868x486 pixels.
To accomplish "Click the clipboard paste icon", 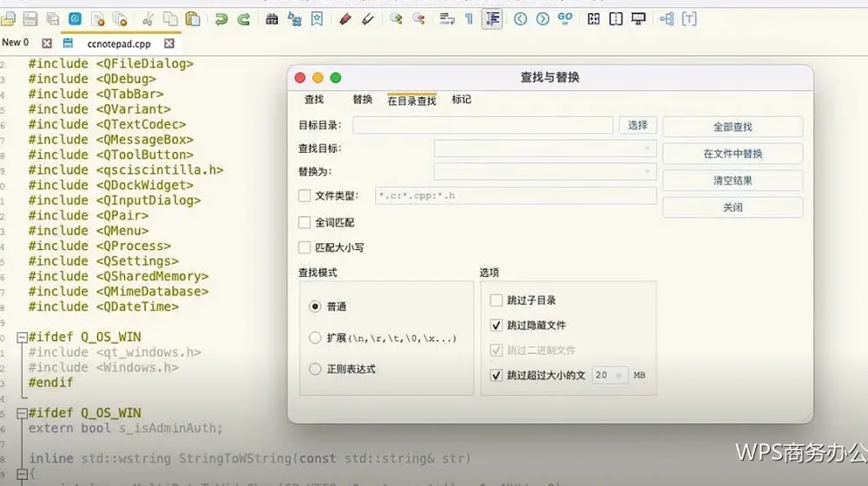I will click(193, 19).
